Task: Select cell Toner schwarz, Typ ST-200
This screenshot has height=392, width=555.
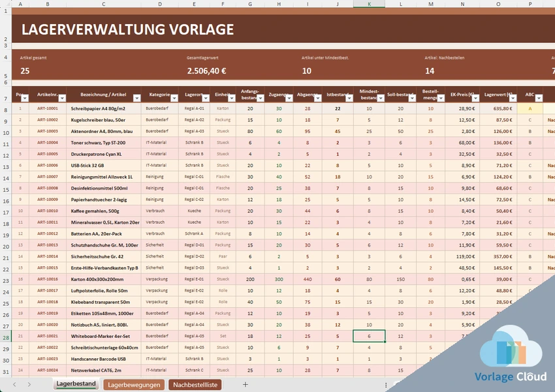Action: pos(104,143)
